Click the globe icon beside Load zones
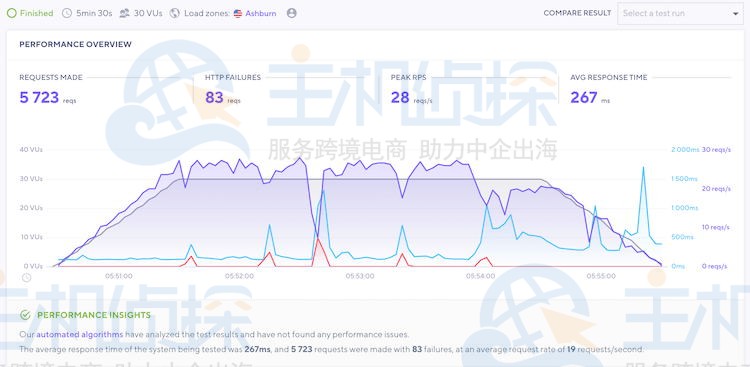This screenshot has width=750, height=367. (175, 13)
